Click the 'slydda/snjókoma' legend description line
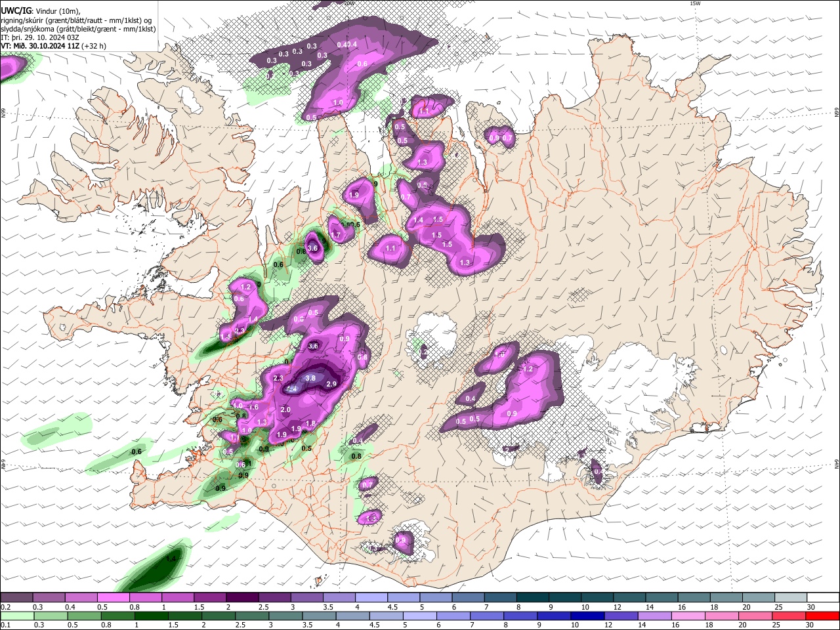Viewport: 840px width, 630px height. pos(78,29)
